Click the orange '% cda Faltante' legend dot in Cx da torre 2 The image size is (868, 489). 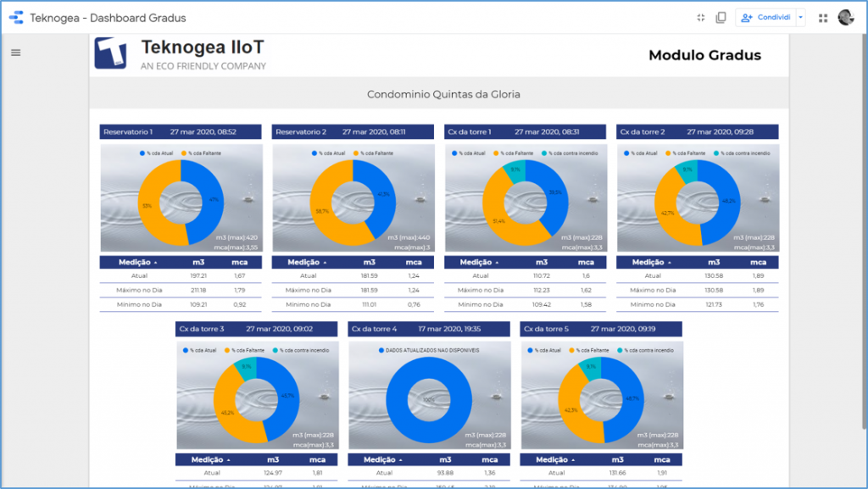click(x=668, y=153)
